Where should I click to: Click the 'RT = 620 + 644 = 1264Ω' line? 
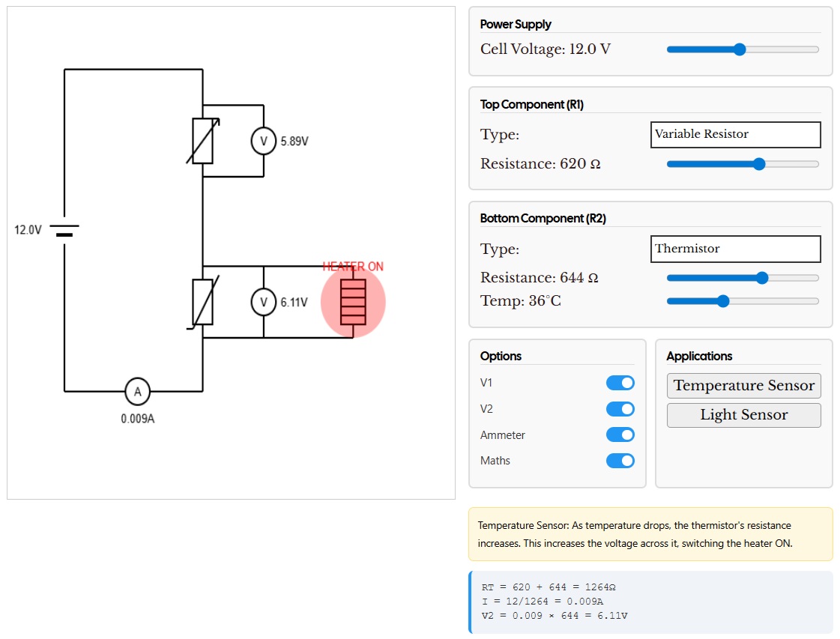[x=549, y=587]
